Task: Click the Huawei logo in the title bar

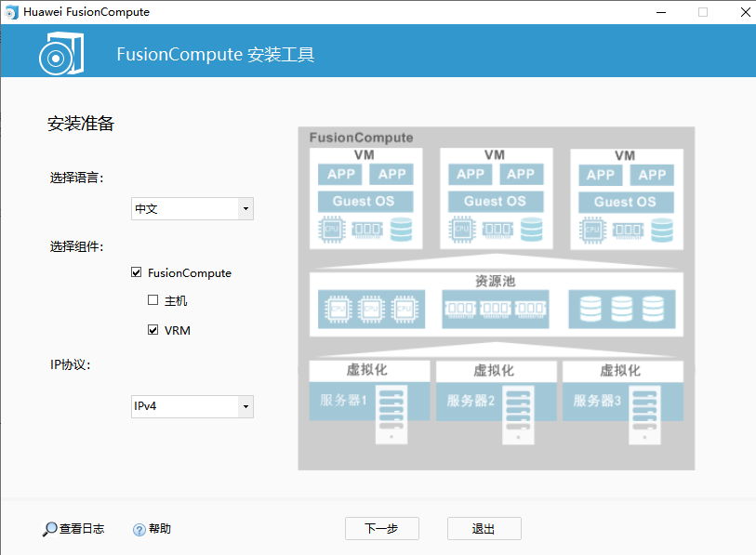Action: coord(12,12)
